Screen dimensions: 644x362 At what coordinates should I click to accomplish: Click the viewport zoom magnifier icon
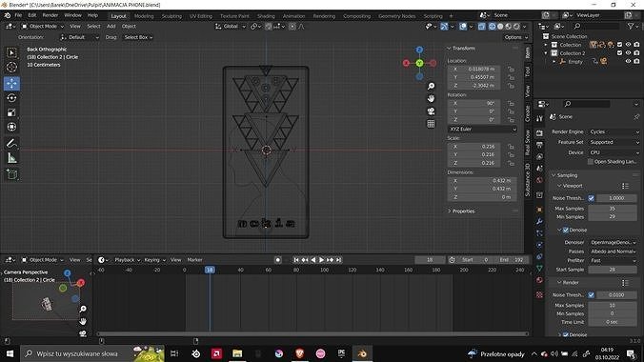[x=431, y=86]
